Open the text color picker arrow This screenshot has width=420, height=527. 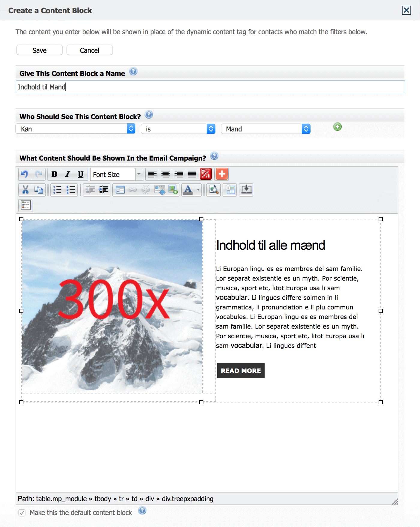tap(198, 190)
